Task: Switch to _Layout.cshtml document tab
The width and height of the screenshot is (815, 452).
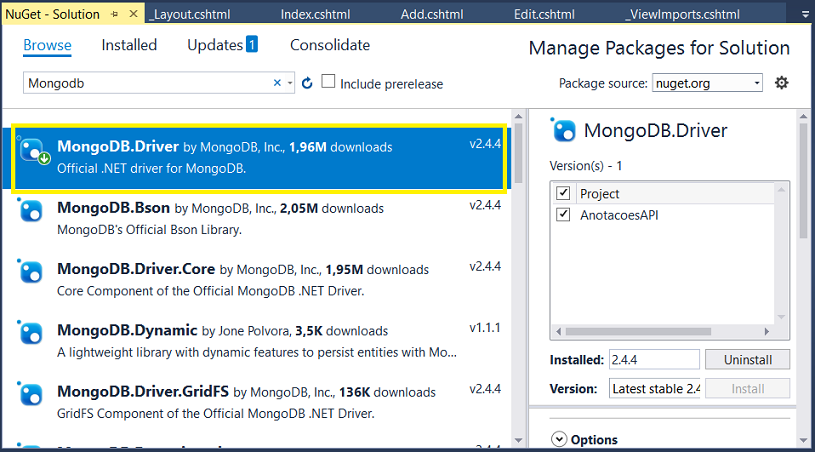Action: (x=190, y=15)
